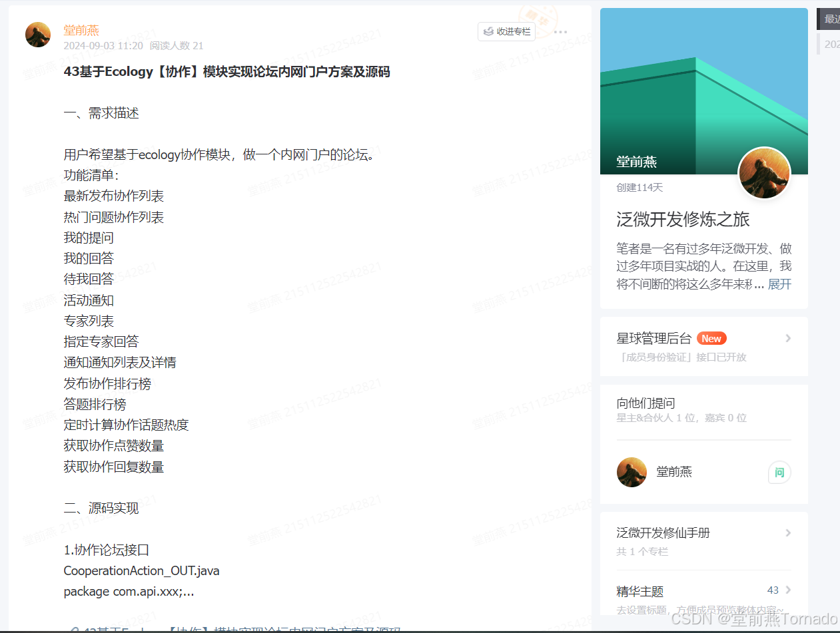Click the 问 ask button next to 堂前燕
Screen dimensions: 840x633
[779, 473]
